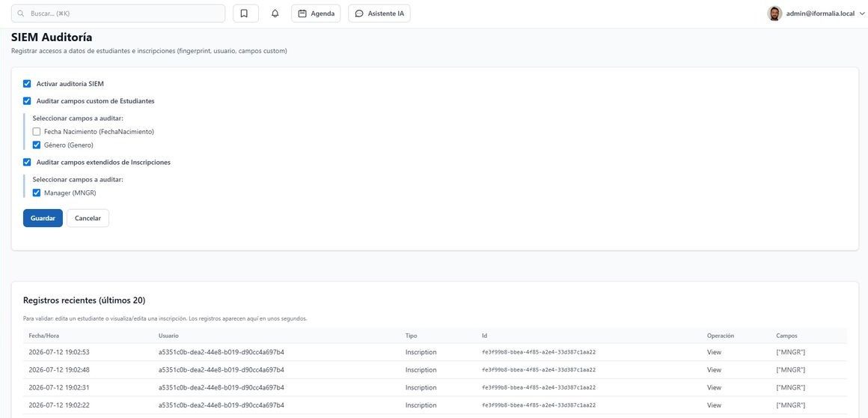The height and width of the screenshot is (418, 868).
Task: Click the Tipo column header
Action: click(412, 336)
